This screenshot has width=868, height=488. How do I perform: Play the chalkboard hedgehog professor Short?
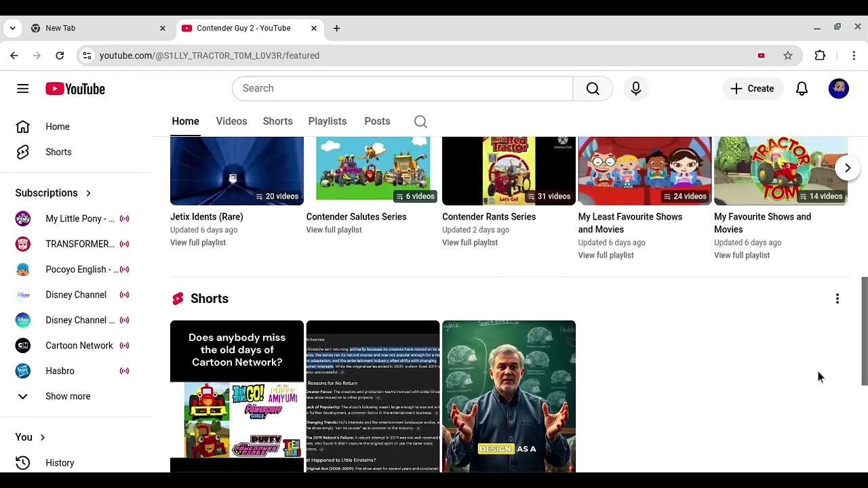[509, 396]
